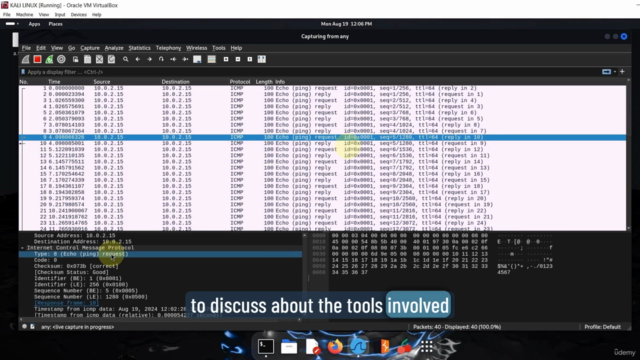640x360 pixels.
Task: Select Identifier (BE): 1 field
Action: tap(78, 278)
